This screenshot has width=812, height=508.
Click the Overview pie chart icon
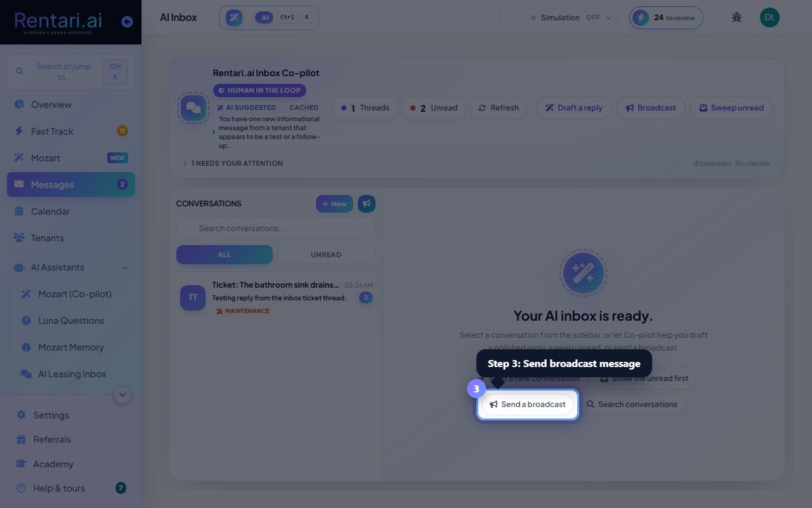19,105
